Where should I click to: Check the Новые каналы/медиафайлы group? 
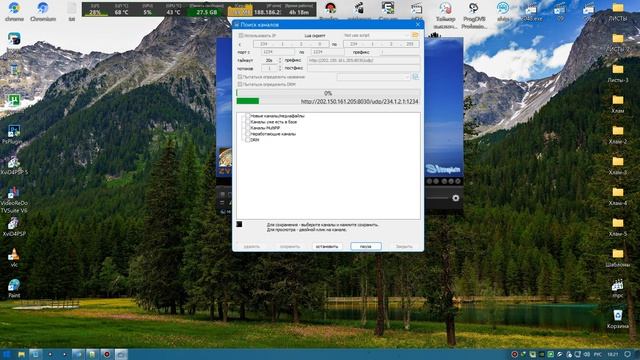247,116
